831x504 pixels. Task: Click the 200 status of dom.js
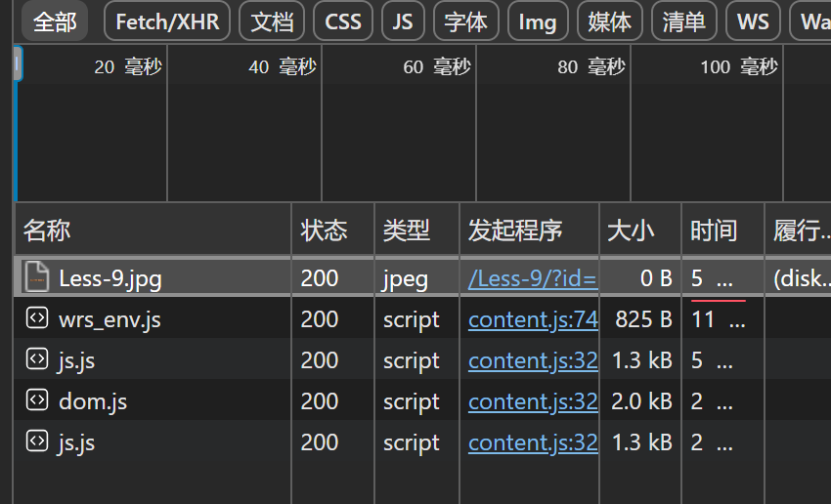[319, 401]
